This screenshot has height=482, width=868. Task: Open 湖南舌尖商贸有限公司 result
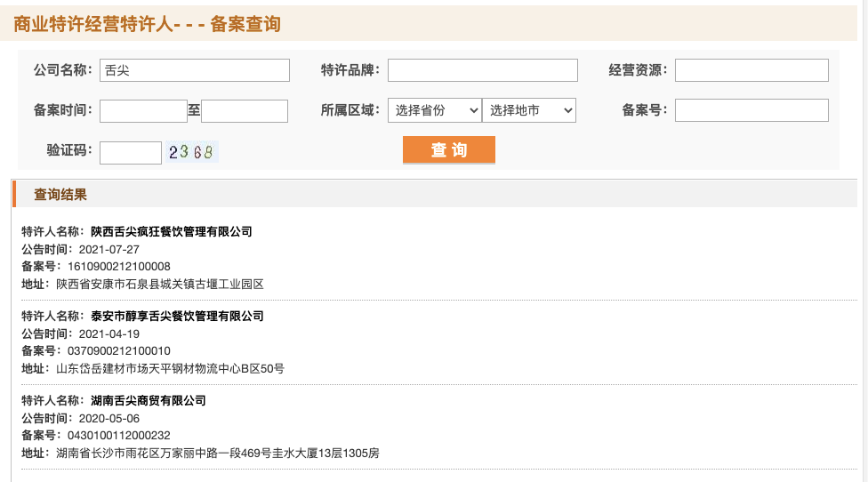point(148,400)
